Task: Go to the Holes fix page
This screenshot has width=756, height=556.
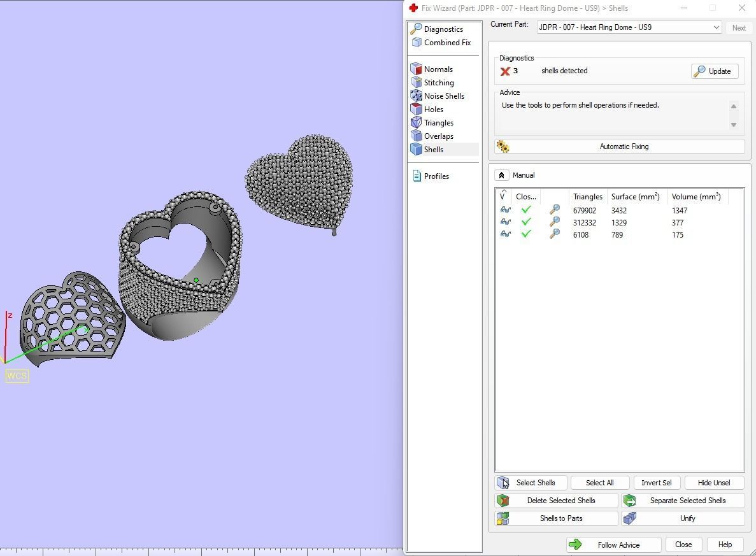Action: pos(433,110)
